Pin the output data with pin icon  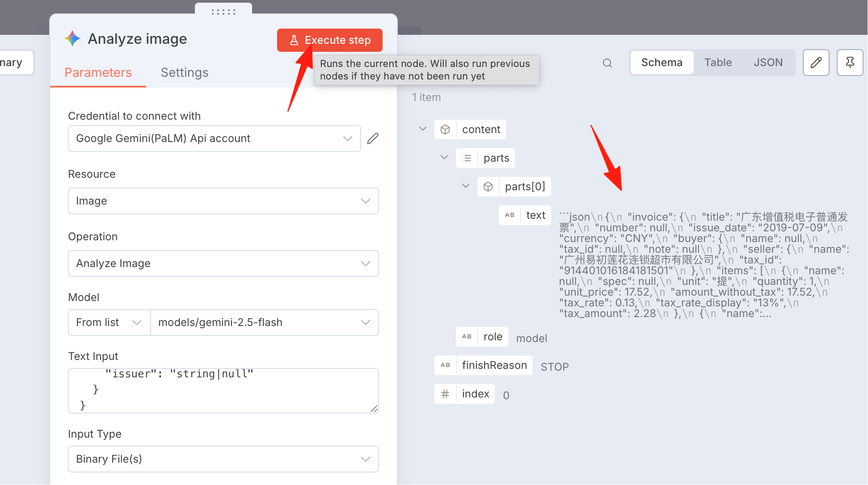(x=850, y=63)
